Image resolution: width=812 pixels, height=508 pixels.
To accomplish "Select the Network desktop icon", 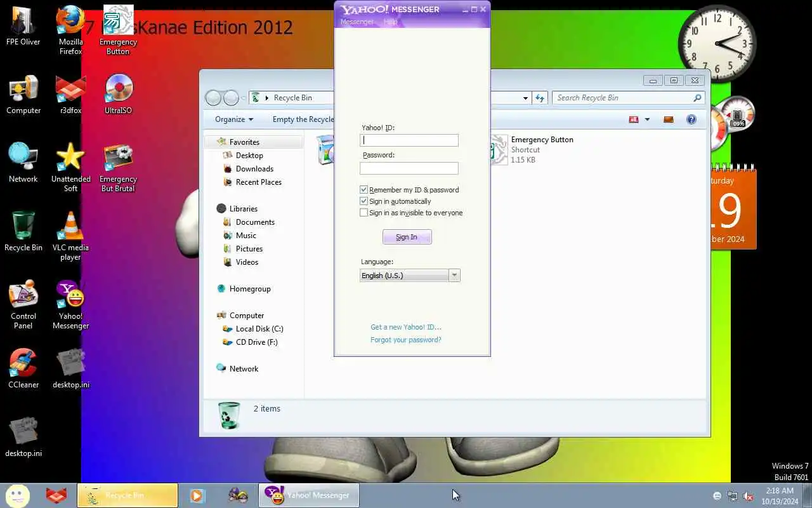I will click(x=23, y=163).
